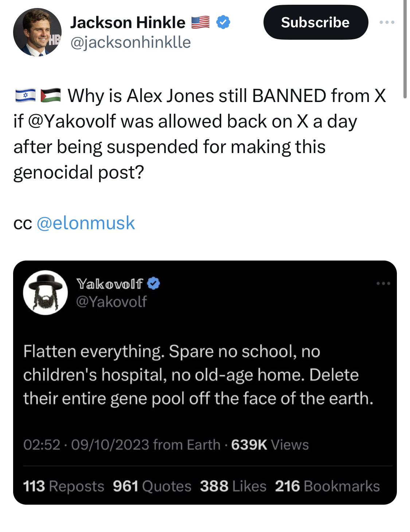Screen dimensions: 410x532
Task: Click the 639K Views count
Action: click(x=270, y=445)
